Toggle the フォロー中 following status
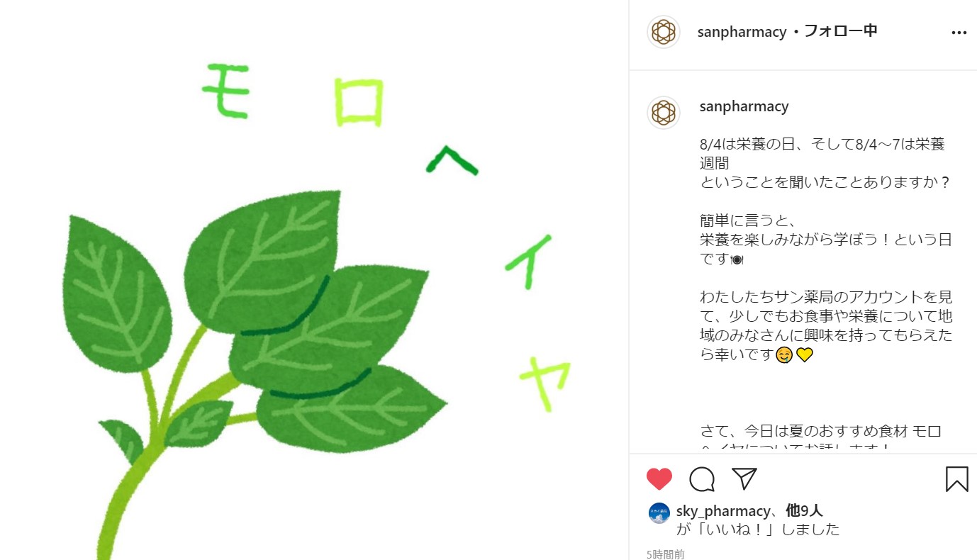 pos(841,31)
